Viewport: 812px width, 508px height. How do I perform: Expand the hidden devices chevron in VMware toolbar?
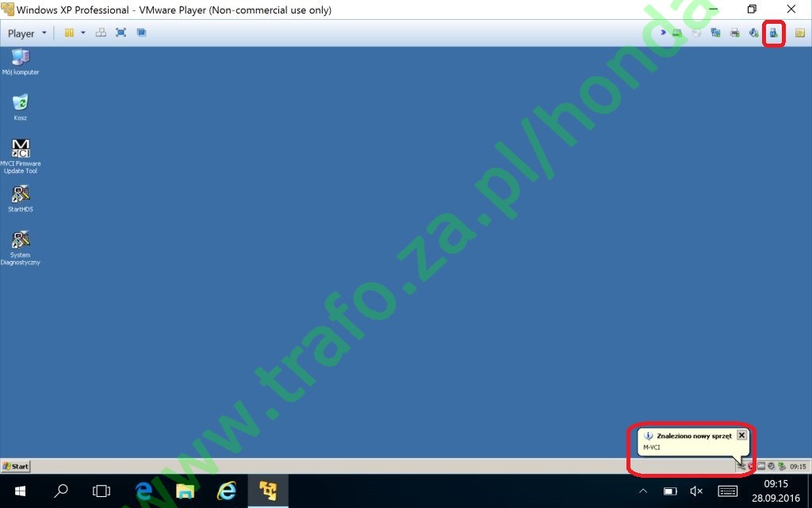(x=663, y=33)
